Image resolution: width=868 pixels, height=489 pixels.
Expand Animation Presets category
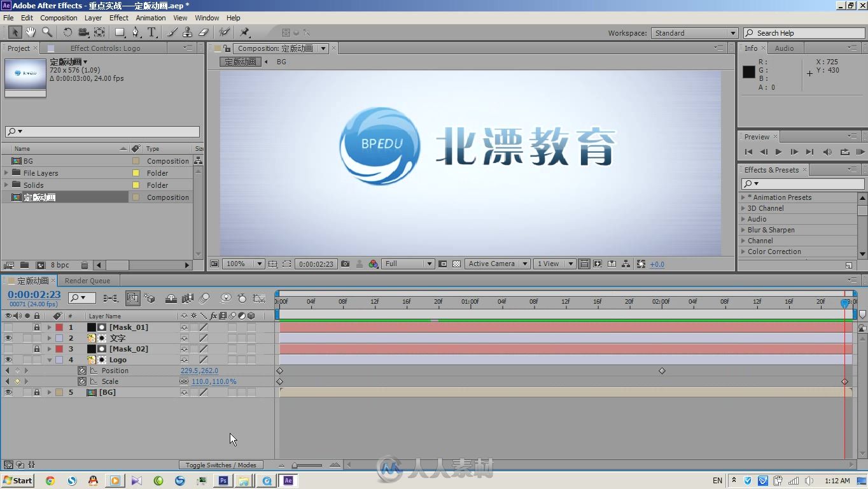pos(743,197)
